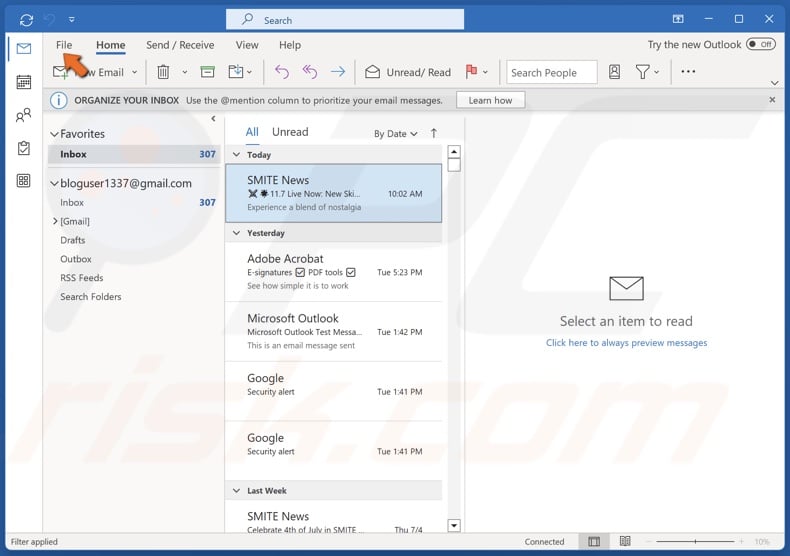790x556 pixels.
Task: Open the Adobe Acrobat E-signatures email
Action: (334, 272)
